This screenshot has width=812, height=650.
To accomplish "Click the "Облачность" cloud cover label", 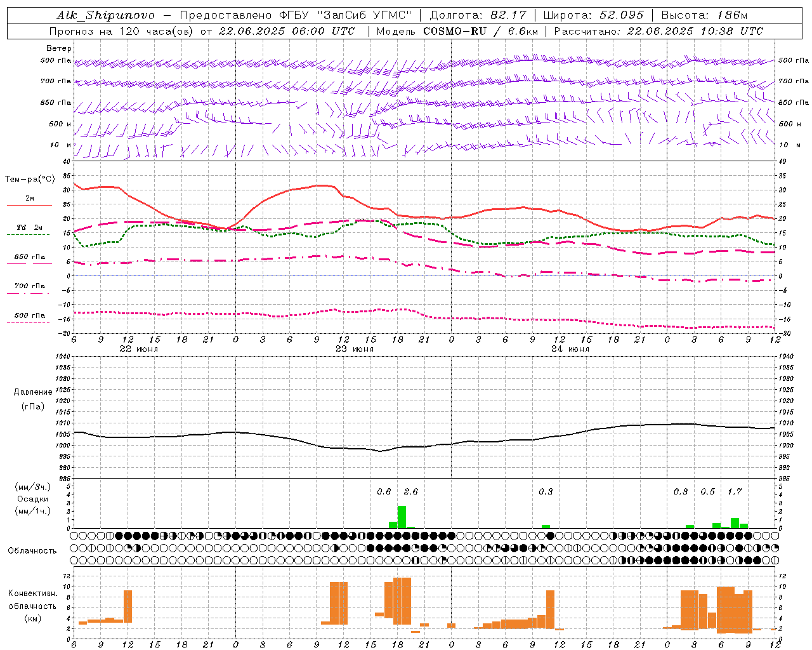I will [x=32, y=550].
